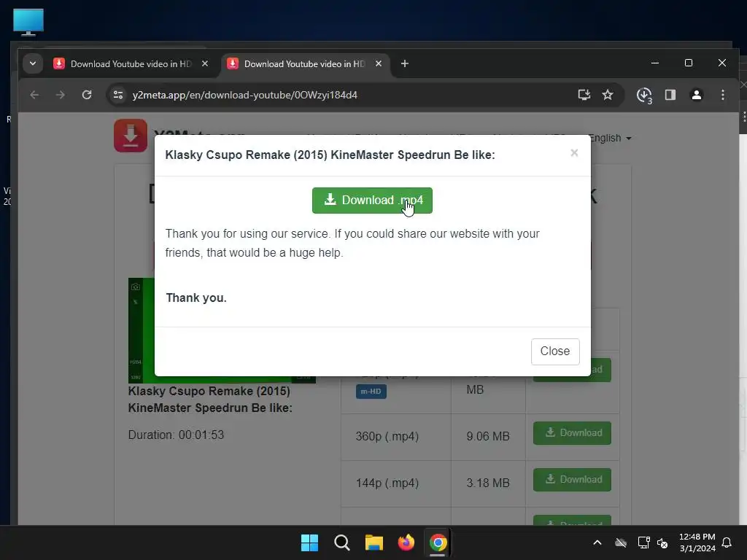Click the 3.18 MB size cell

tap(488, 483)
